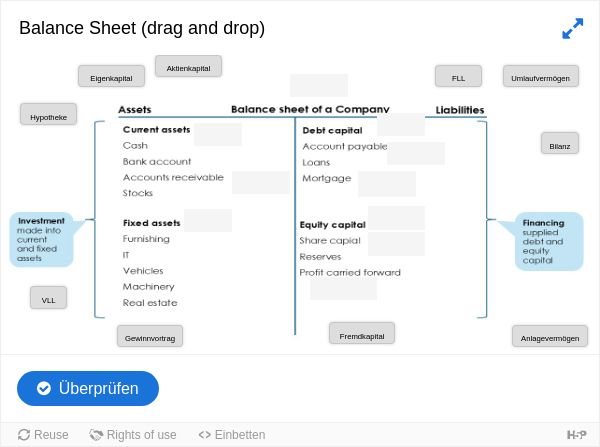Click the drop zone beside Fixed assets
Viewport: 600px width, 447px height.
tap(208, 220)
